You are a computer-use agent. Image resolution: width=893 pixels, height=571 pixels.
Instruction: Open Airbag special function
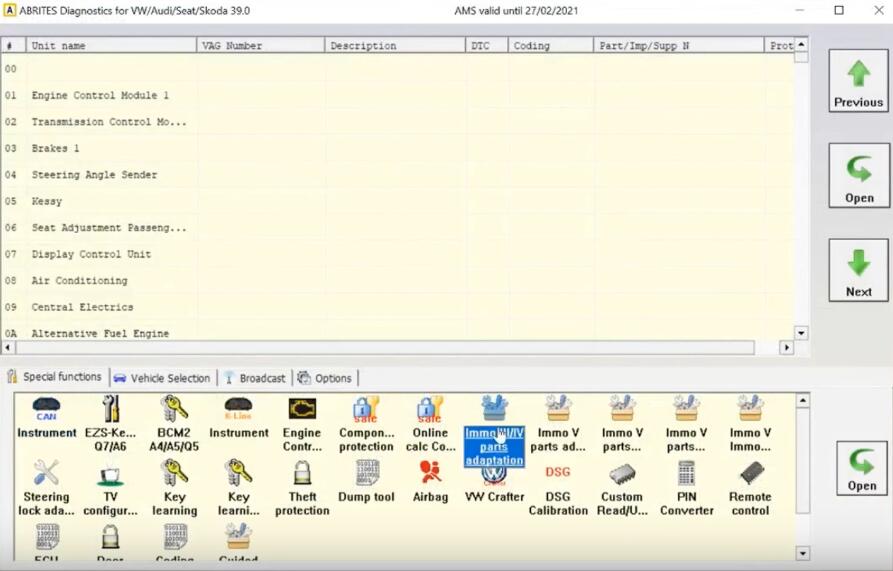point(430,482)
